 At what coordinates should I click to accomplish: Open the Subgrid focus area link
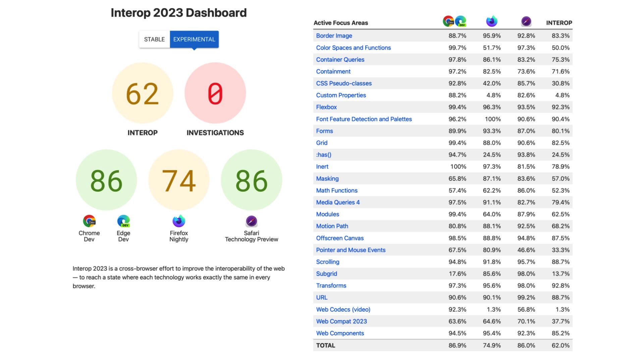coord(326,274)
